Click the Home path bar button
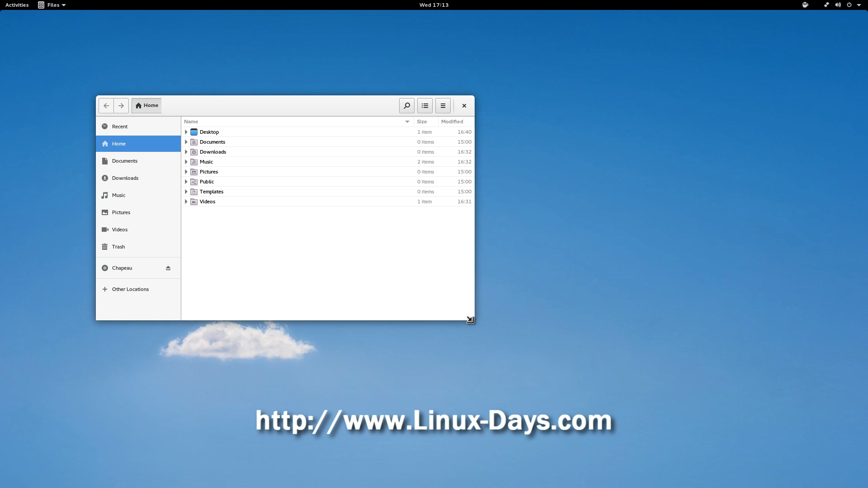 (146, 106)
